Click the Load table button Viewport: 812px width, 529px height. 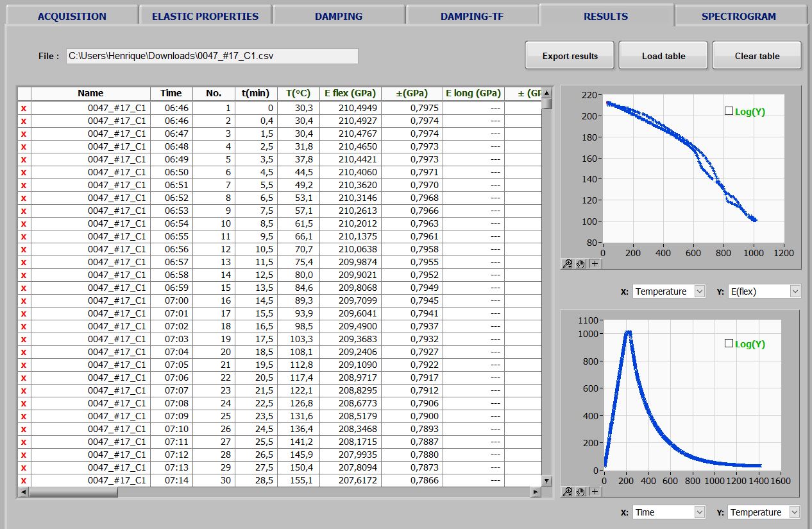coord(663,56)
